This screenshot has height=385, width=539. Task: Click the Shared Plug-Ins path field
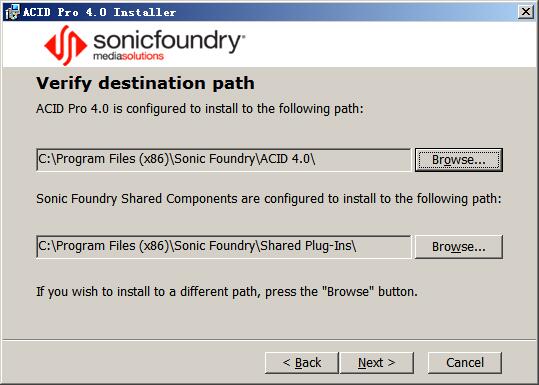[x=223, y=246]
